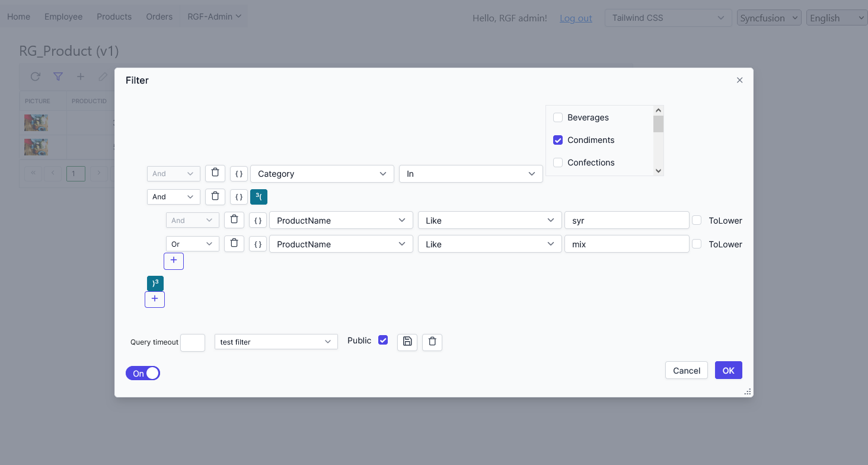
Task: Click the Query timeout input field
Action: [193, 342]
